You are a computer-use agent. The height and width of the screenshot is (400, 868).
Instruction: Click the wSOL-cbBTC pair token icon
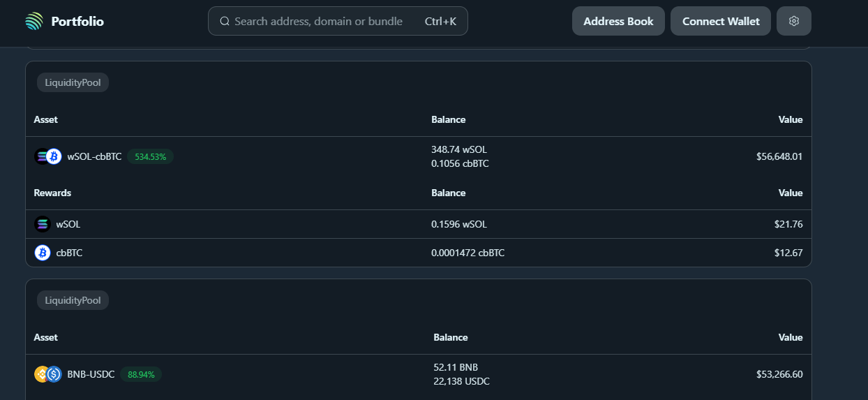[48, 156]
